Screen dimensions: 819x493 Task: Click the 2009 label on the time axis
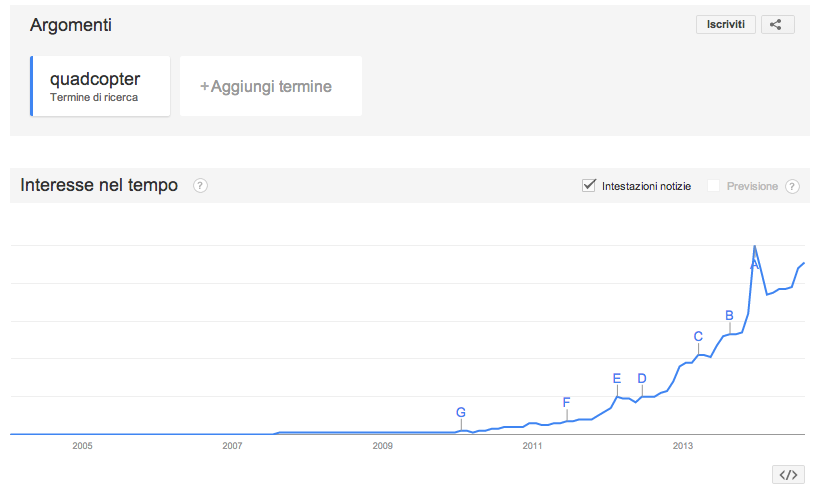[x=382, y=445]
